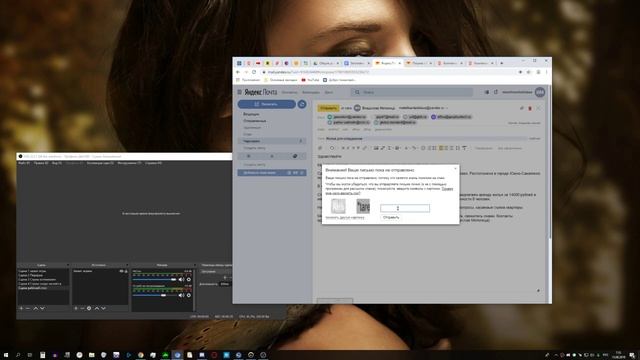Open the OBS transition type dropdown
This screenshot has height=360, width=640.
pyautogui.click(x=216, y=271)
